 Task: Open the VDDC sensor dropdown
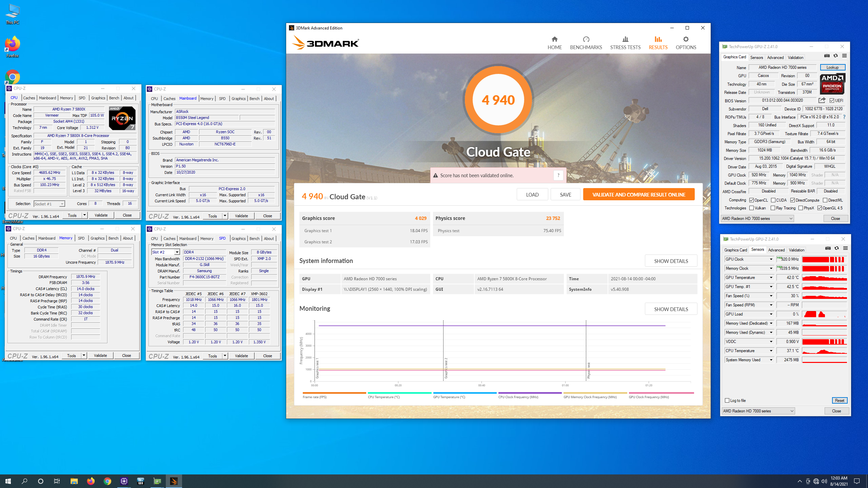(x=771, y=342)
